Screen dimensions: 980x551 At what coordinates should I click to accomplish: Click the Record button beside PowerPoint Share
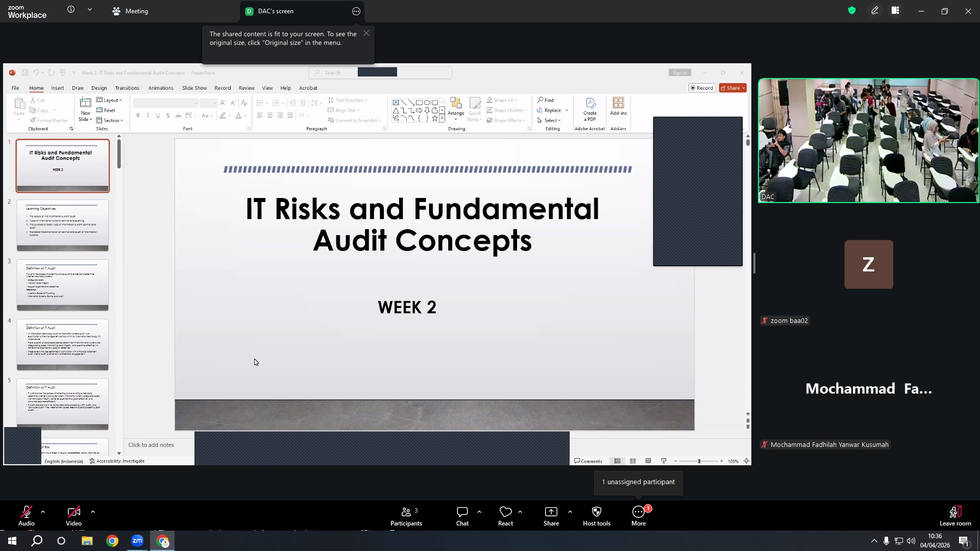[702, 88]
